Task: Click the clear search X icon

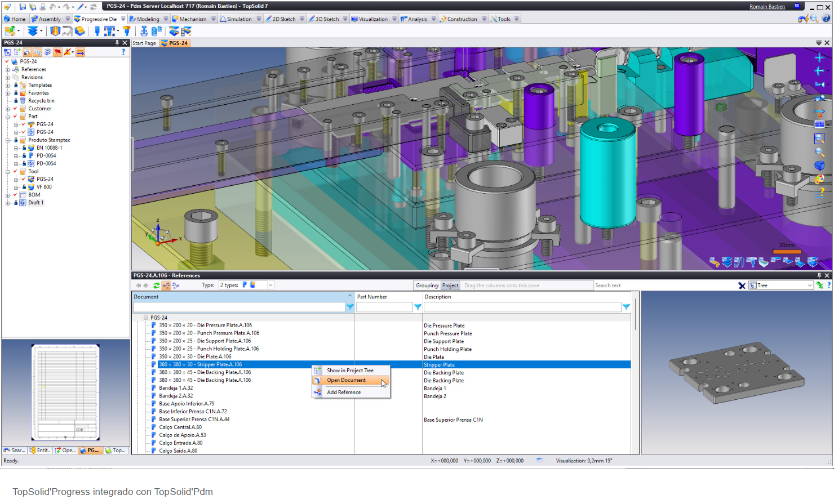Action: 742,286
